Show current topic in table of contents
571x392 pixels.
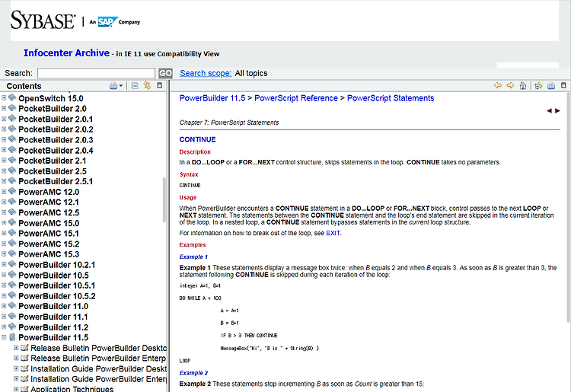click(538, 85)
